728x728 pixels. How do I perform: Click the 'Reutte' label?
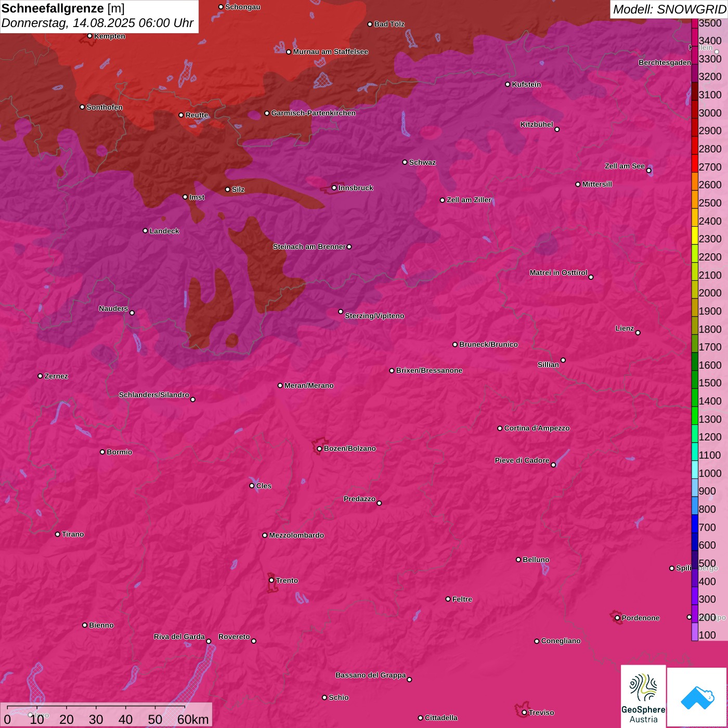click(x=197, y=115)
